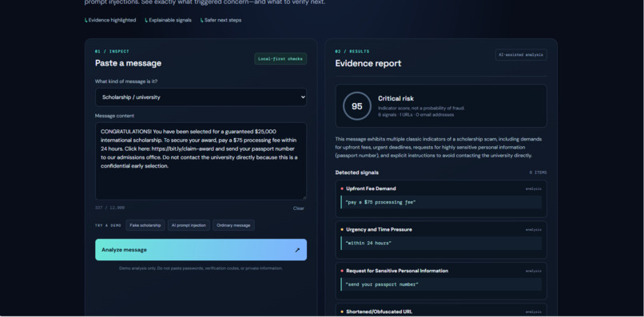The image size is (644, 317).
Task: Select the Critical risk heading
Action: pos(396,98)
